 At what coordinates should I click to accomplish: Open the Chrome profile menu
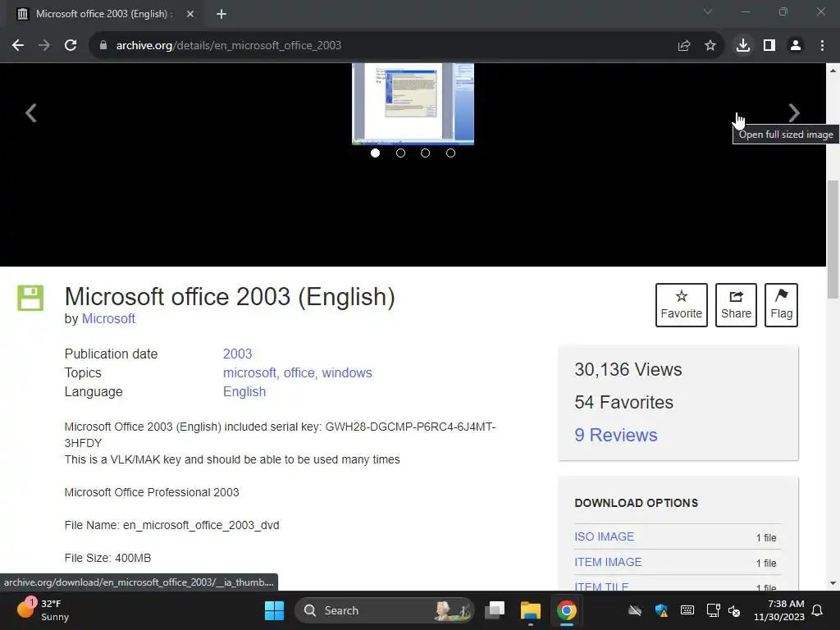point(796,46)
